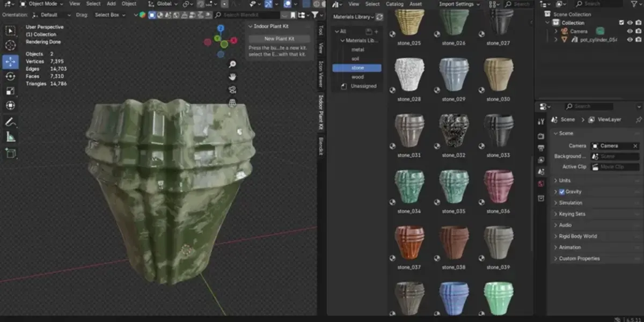The height and width of the screenshot is (322, 644).
Task: Open the World properties tab icon
Action: click(541, 184)
